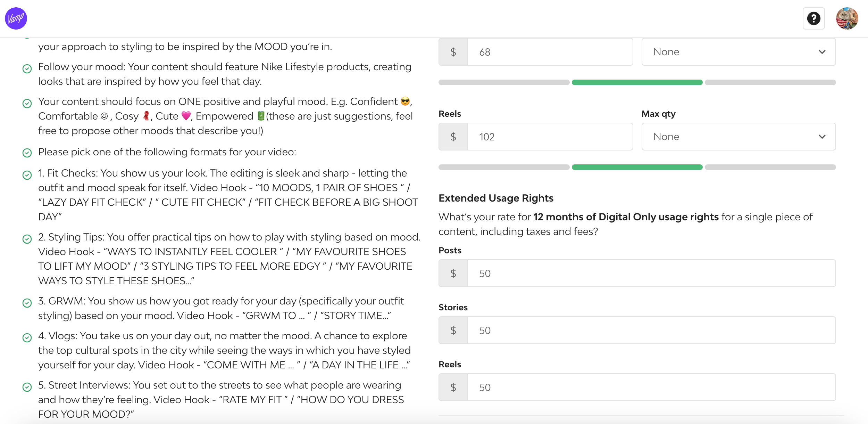Click dollar sign icon of the 68 rate field
The image size is (868, 424).
point(453,52)
